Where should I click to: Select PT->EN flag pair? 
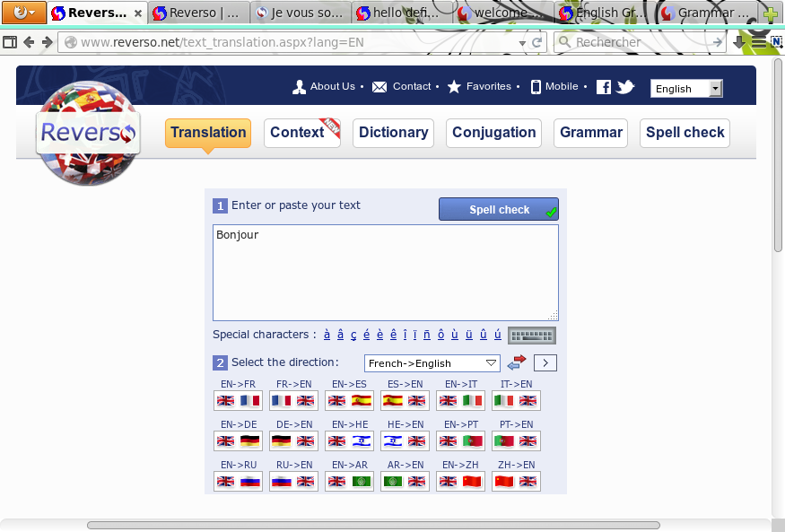pos(516,440)
